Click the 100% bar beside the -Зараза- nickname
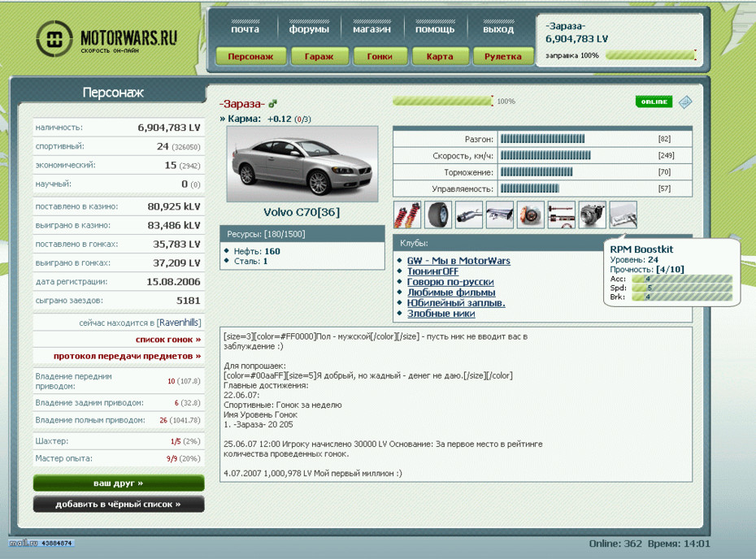The image size is (756, 559). [x=443, y=102]
